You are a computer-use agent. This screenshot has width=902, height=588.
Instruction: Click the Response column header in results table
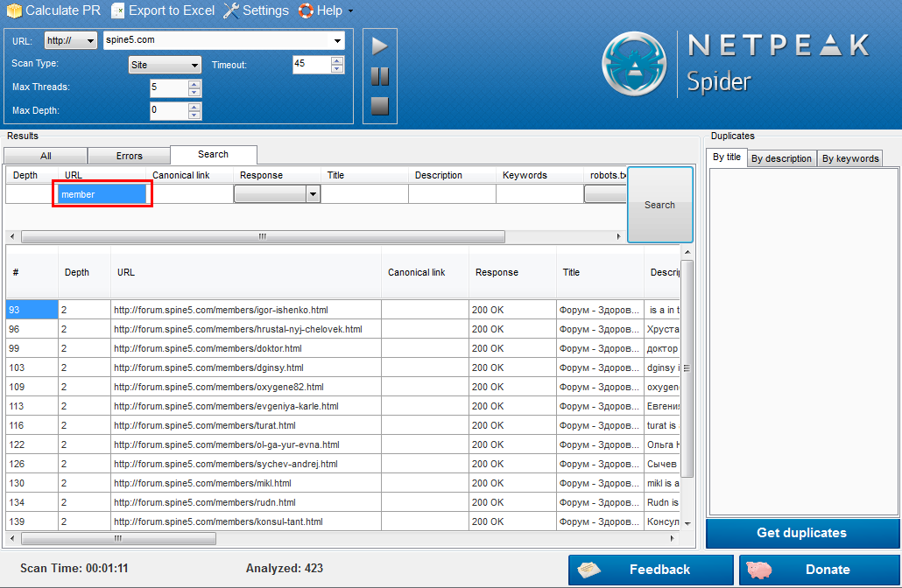512,272
